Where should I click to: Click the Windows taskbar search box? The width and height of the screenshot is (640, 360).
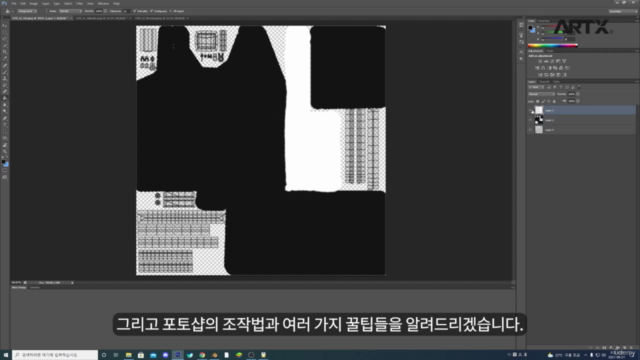click(55, 355)
